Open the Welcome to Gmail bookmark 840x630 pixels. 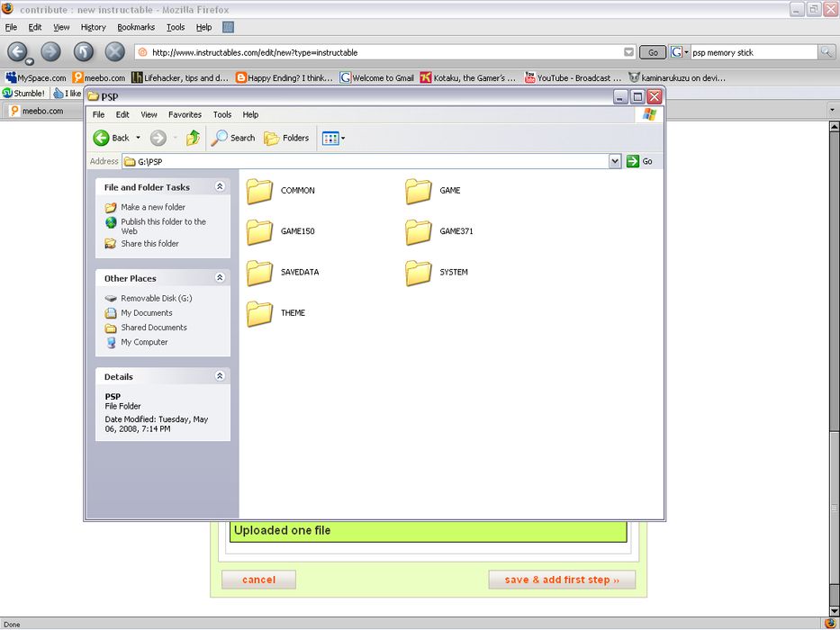377,77
